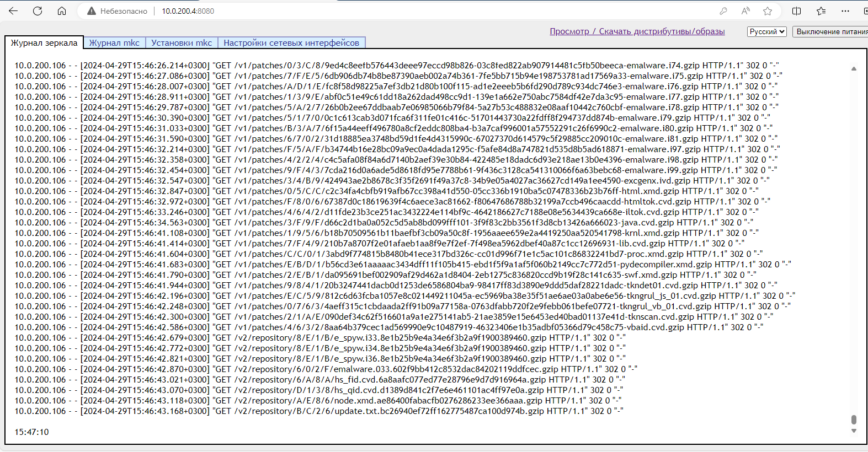Click the timestamp 15:47:10 text

31,432
